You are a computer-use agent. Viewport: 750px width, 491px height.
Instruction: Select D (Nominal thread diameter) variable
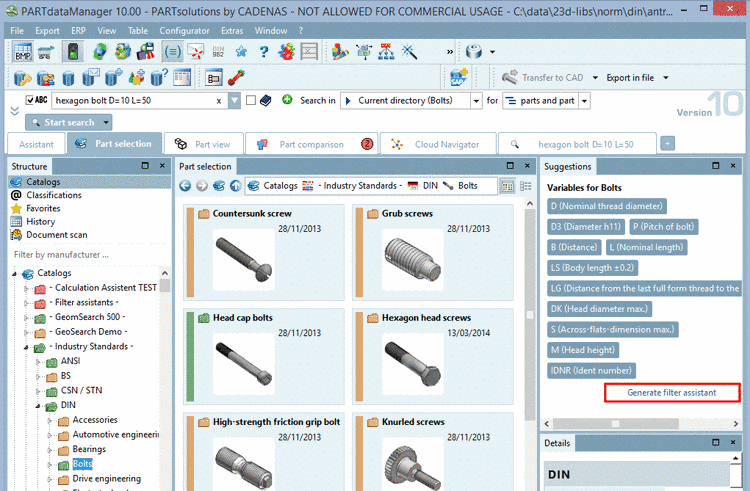(x=607, y=206)
